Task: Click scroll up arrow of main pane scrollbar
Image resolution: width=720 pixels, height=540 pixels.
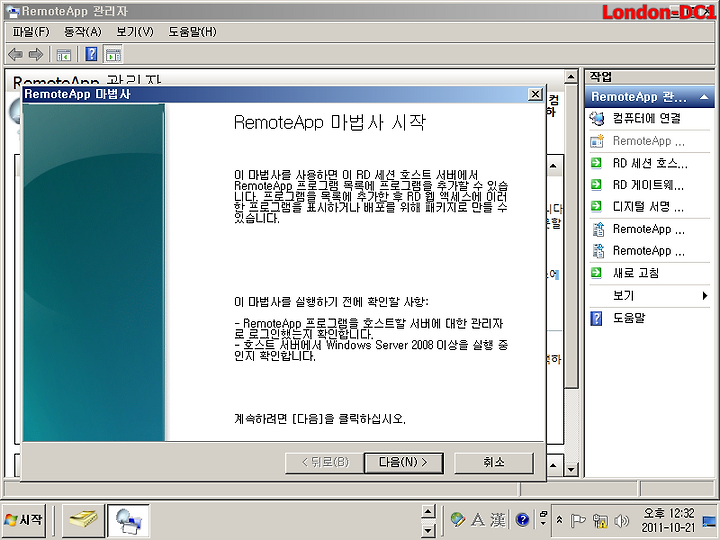Action: pyautogui.click(x=571, y=76)
